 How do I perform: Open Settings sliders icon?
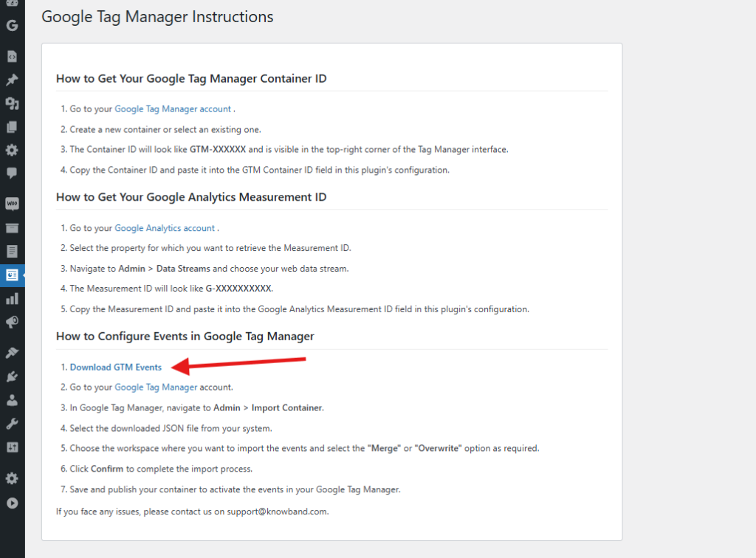tap(12, 447)
